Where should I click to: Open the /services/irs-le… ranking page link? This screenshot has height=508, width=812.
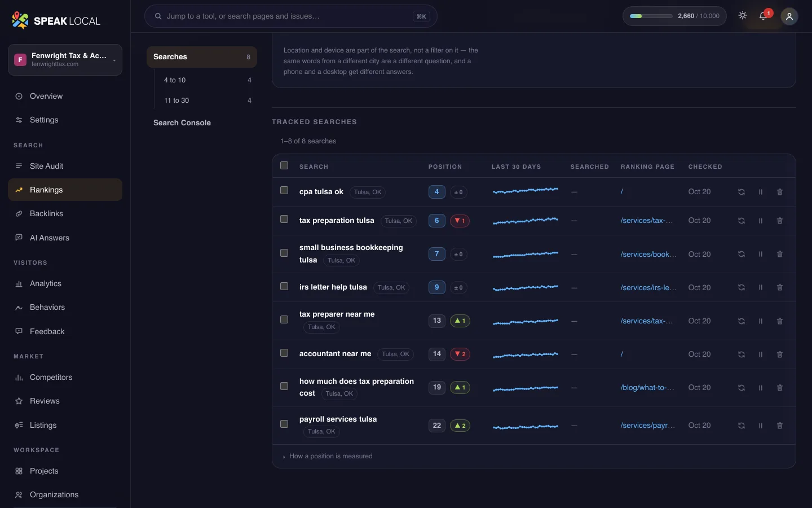click(x=648, y=287)
